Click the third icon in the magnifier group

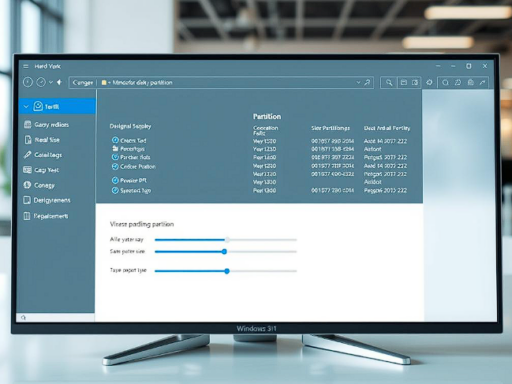[415, 82]
